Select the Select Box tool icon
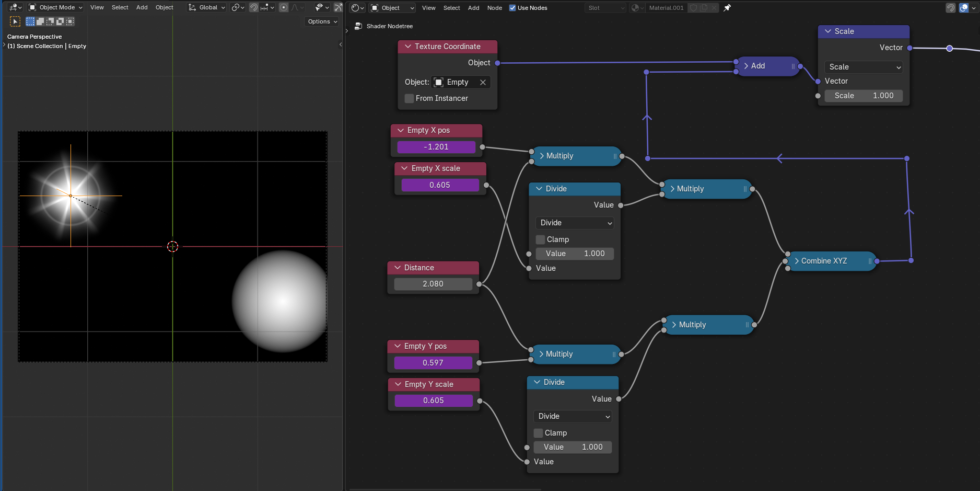This screenshot has width=980, height=491. 15,21
